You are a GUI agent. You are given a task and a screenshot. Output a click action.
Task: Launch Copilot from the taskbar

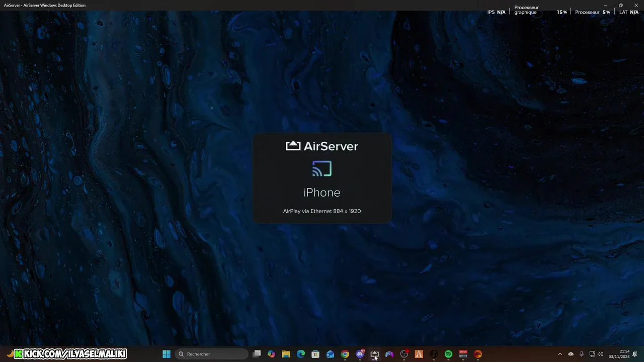(x=271, y=354)
